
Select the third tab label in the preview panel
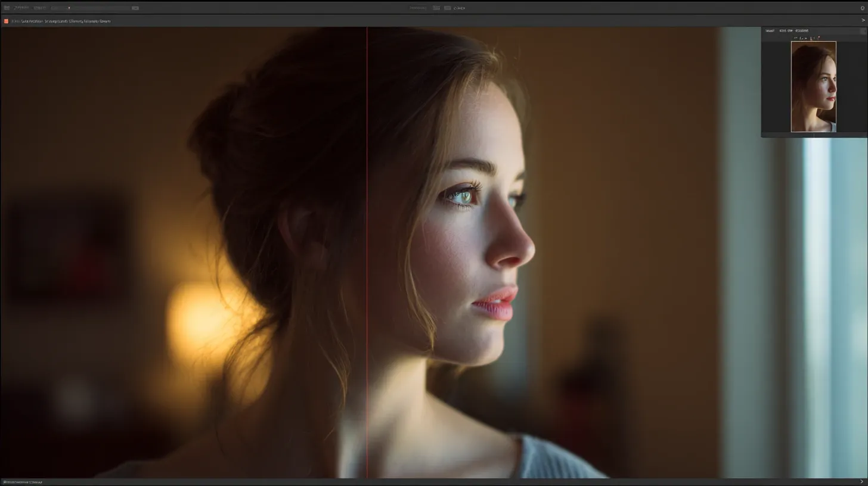pos(801,30)
